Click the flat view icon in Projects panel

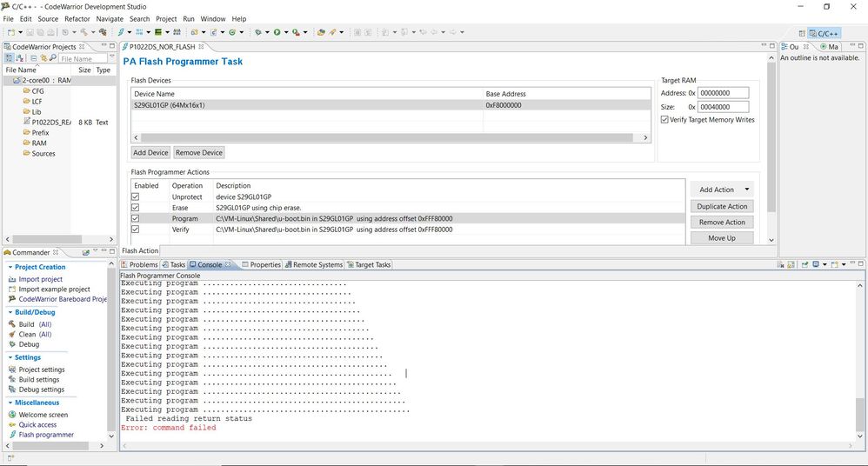pyautogui.click(x=9, y=57)
